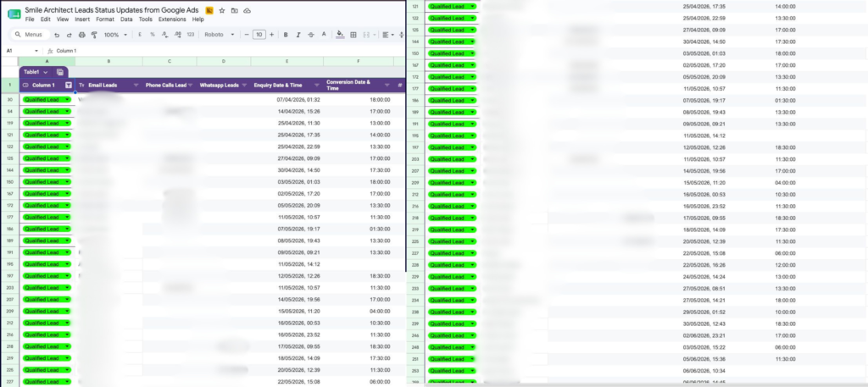Select row header 119

(x=10, y=124)
